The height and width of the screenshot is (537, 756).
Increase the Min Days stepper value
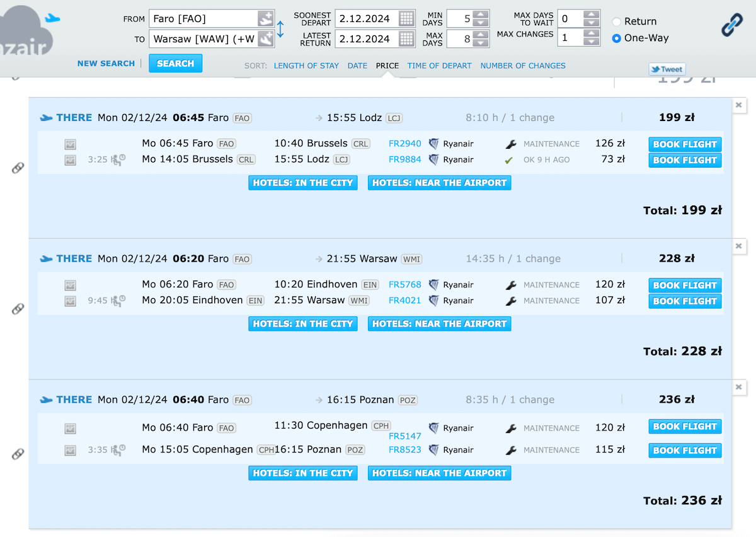click(x=481, y=14)
